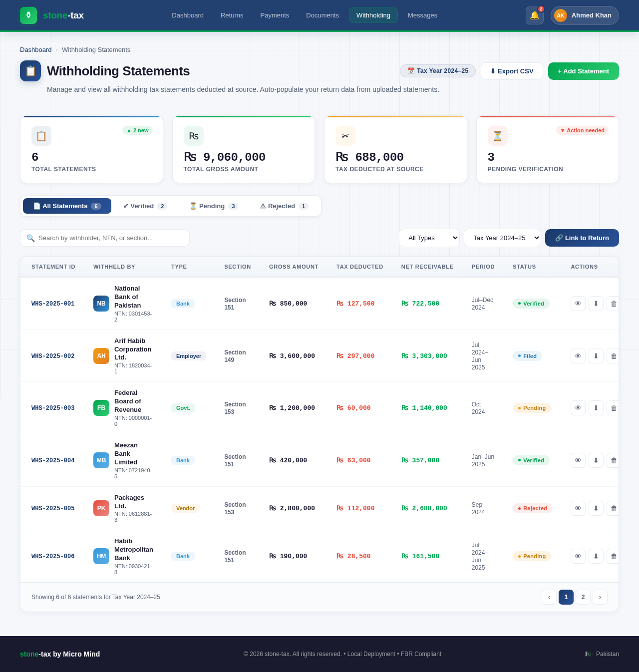Click the Add Statement button

tap(583, 71)
